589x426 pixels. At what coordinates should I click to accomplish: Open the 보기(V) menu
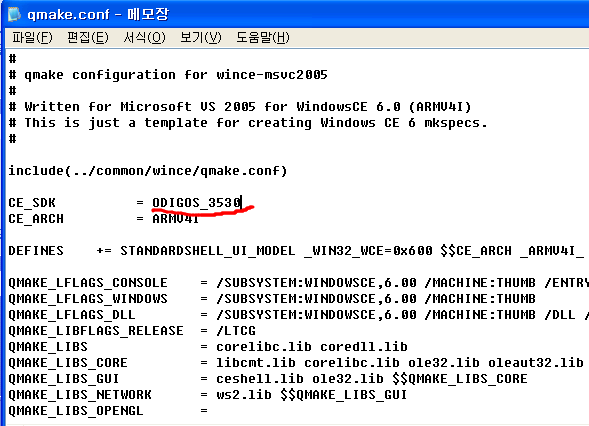201,38
